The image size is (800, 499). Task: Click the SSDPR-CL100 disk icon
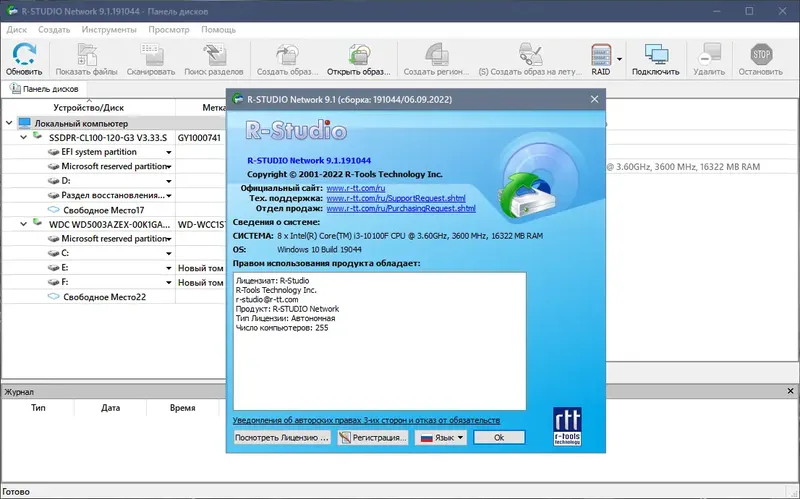pyautogui.click(x=38, y=136)
